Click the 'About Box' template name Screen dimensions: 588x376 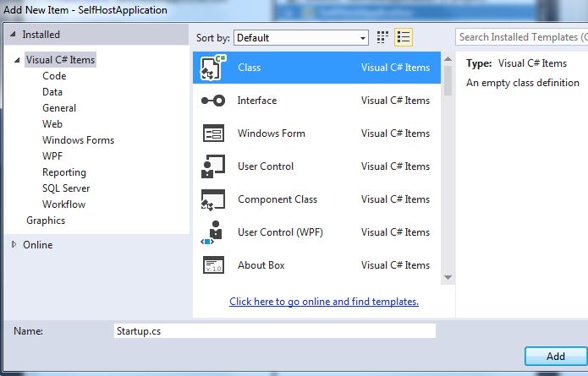tap(261, 265)
